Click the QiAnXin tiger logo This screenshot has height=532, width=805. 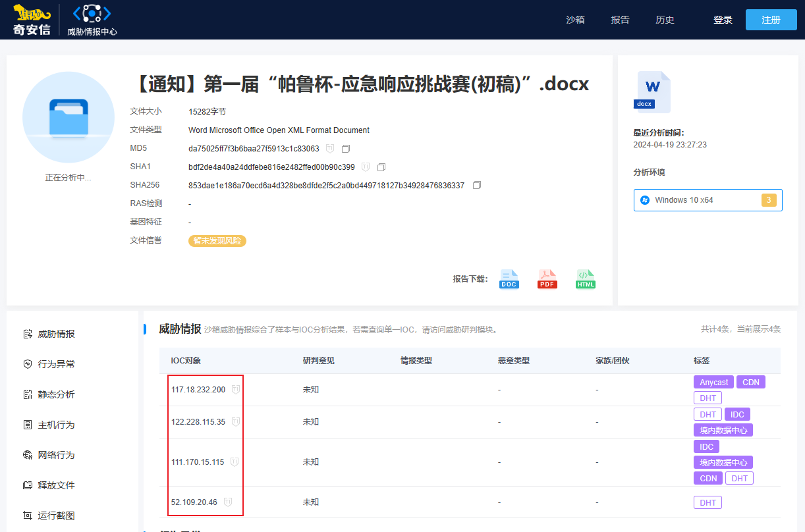[x=32, y=20]
